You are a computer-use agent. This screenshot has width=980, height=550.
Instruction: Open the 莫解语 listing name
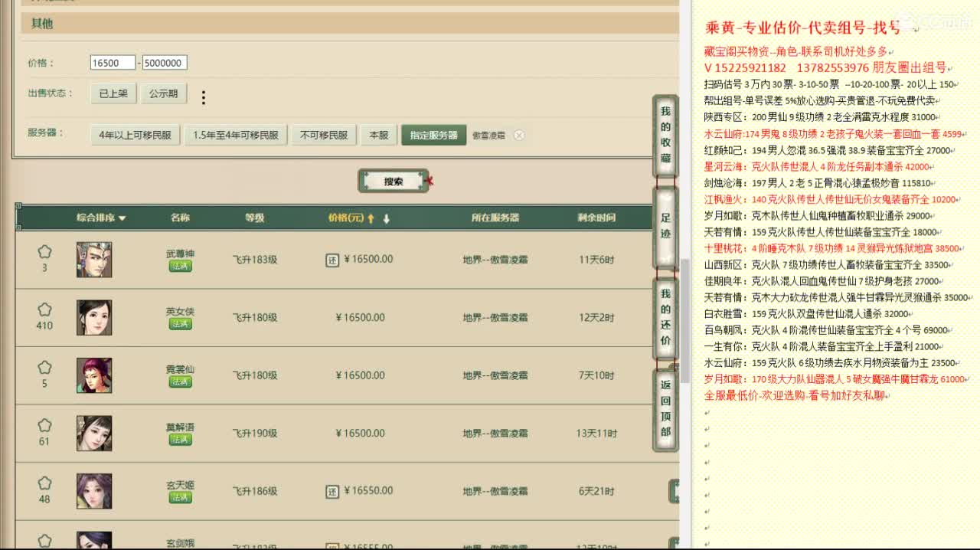(x=181, y=427)
